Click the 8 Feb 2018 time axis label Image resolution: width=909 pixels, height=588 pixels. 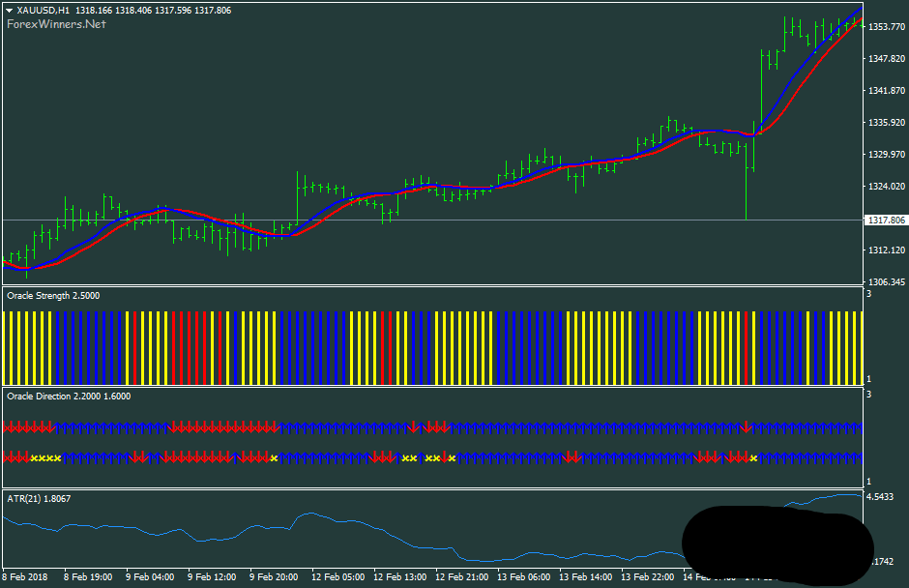(x=25, y=577)
